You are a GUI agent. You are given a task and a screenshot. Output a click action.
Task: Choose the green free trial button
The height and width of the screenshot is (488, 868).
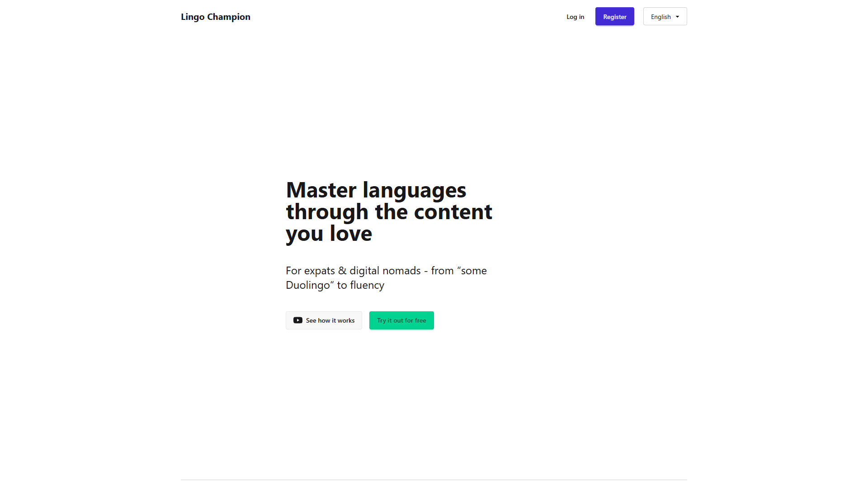[x=401, y=320]
